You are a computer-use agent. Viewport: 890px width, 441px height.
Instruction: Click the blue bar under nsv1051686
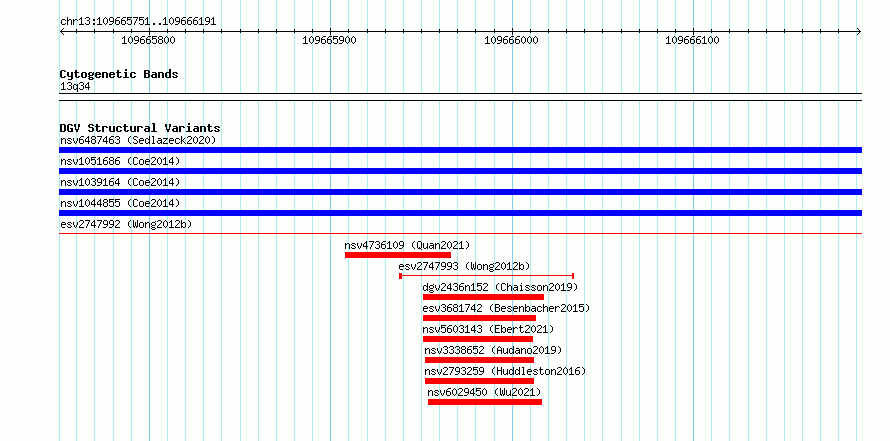pyautogui.click(x=460, y=171)
